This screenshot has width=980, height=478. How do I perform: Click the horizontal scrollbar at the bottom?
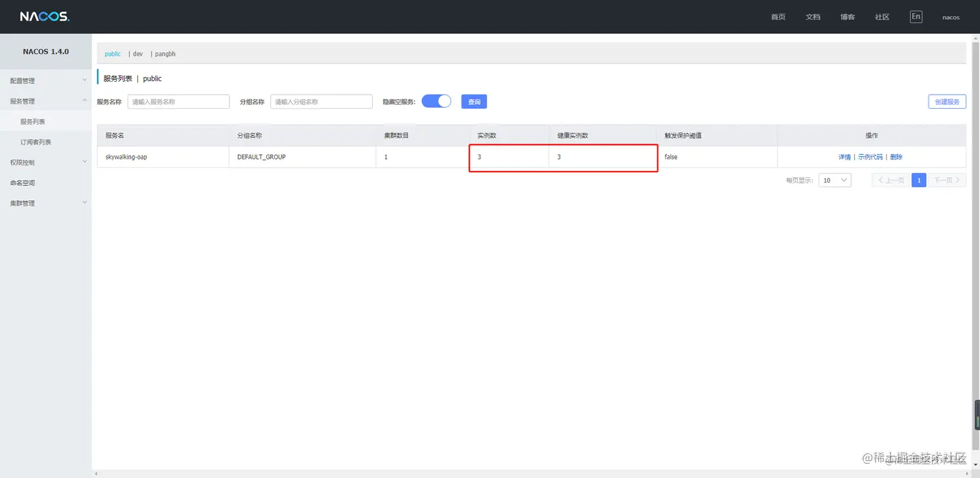[x=531, y=473]
